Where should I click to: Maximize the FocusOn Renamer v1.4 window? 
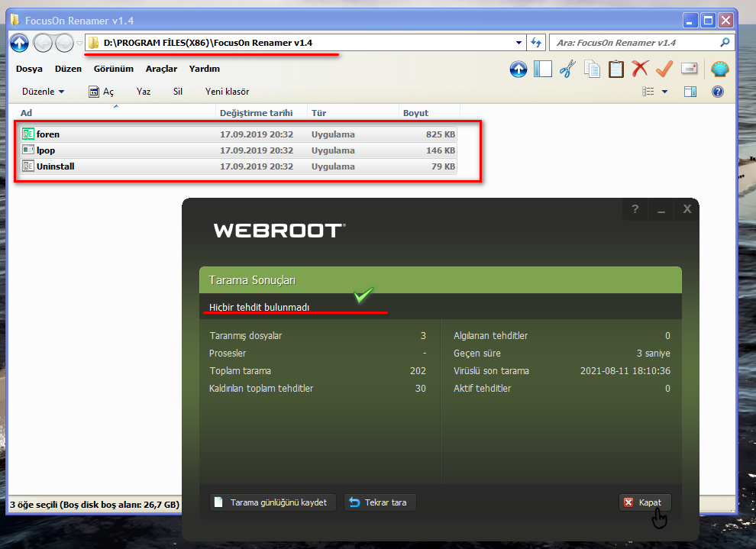point(708,21)
